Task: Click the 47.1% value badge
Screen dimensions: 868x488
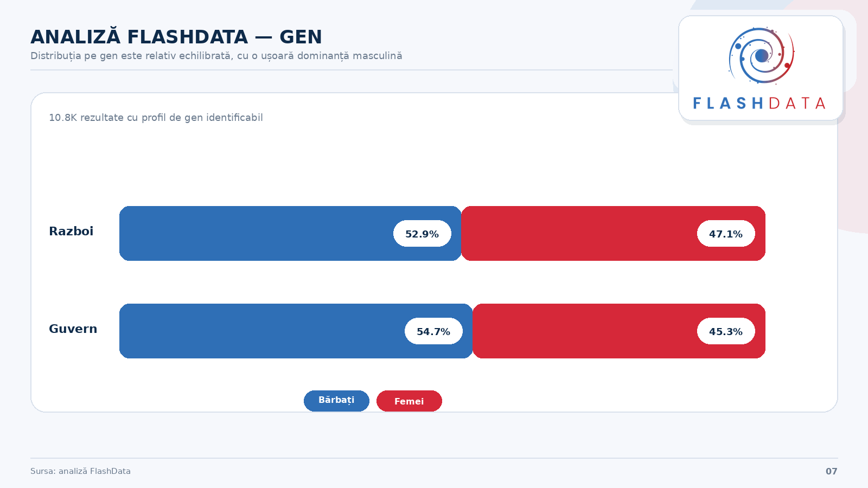Action: click(726, 234)
